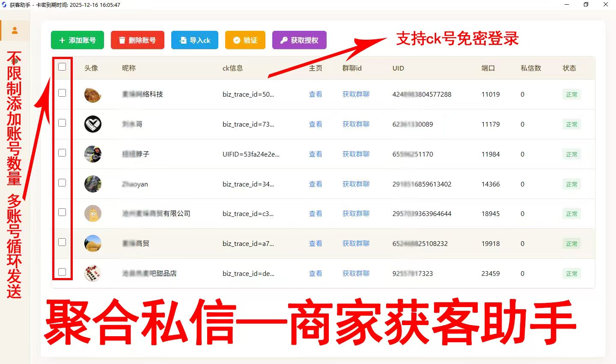Click the ck信息 column header
This screenshot has height=364, width=616.
click(232, 68)
